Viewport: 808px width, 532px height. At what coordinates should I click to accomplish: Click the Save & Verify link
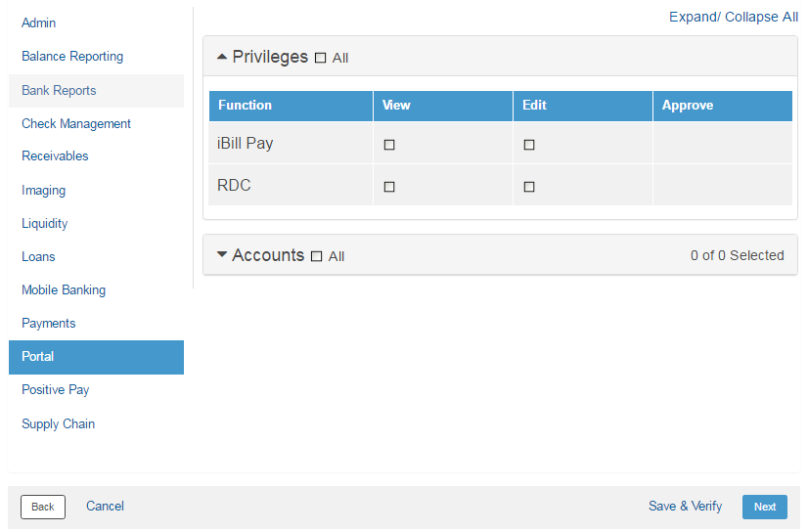685,507
